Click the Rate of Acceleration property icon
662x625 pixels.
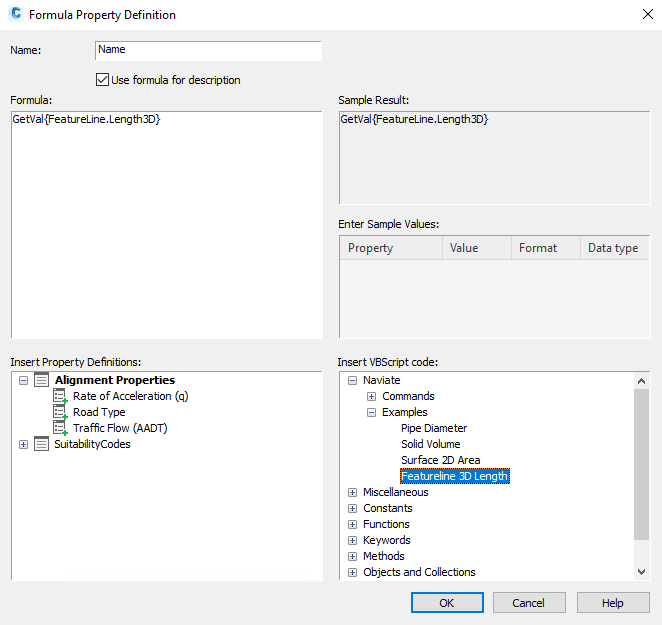click(x=60, y=396)
